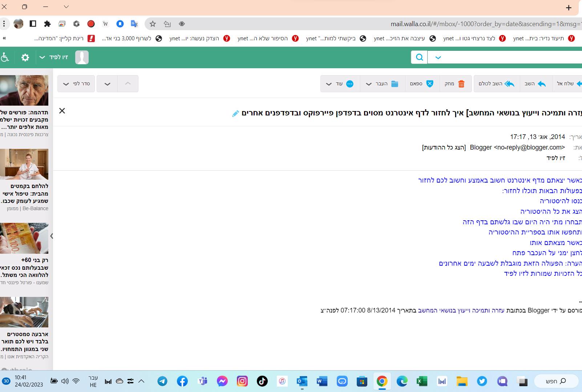Viewport: 582px width, 392px height.
Task: Open accessibility wheelchair icon
Action: click(x=5, y=57)
